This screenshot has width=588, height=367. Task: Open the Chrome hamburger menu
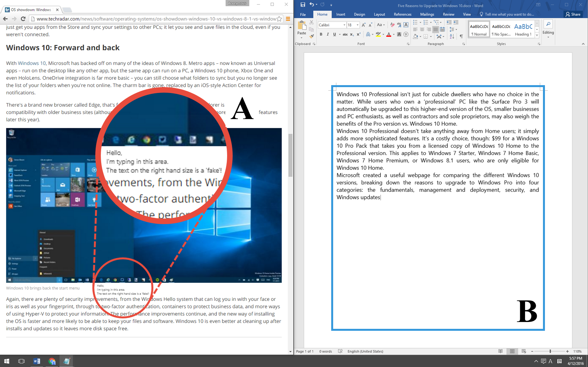click(288, 19)
